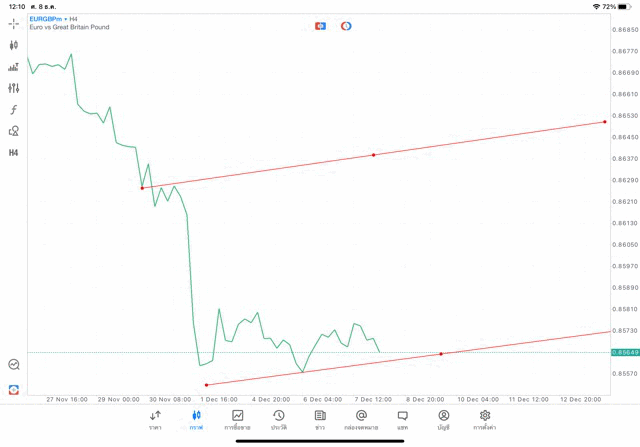The image size is (640, 447).
Task: Tap the EURGBPm symbol name
Action: [x=47, y=19]
